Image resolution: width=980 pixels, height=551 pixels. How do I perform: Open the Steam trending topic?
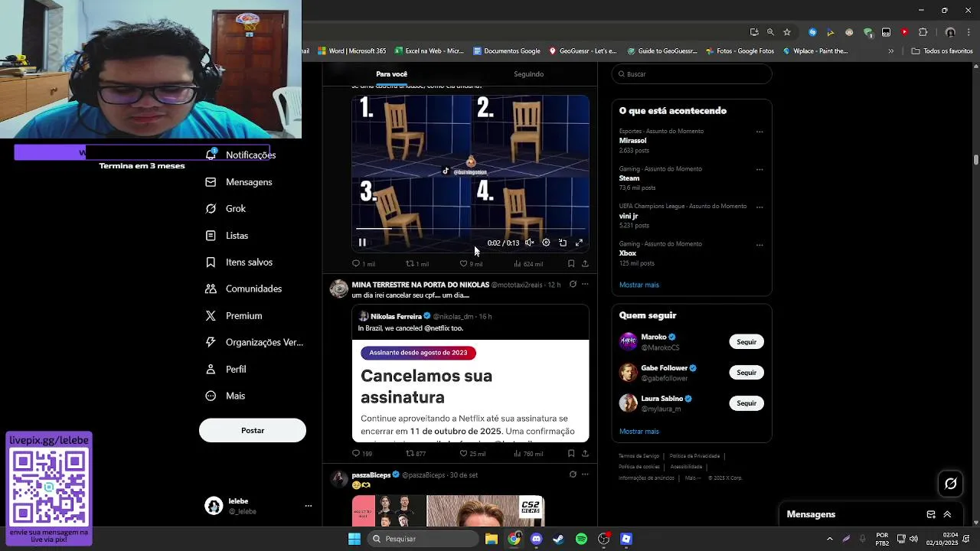point(629,178)
